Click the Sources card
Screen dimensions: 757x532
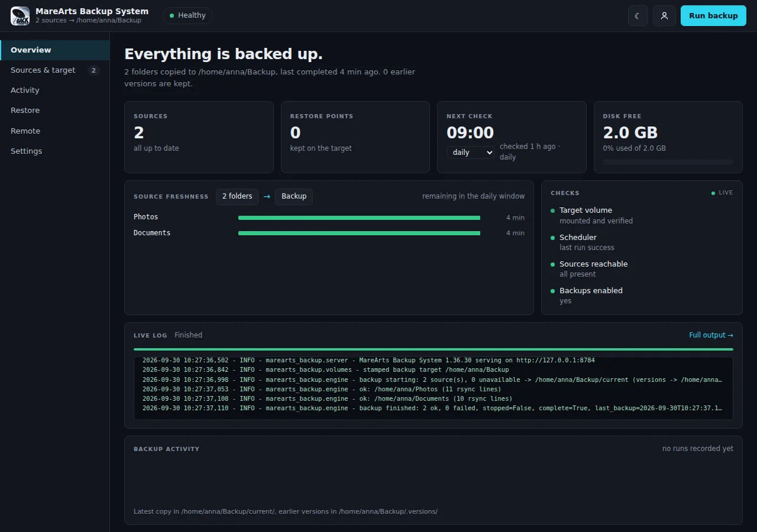[x=199, y=137]
